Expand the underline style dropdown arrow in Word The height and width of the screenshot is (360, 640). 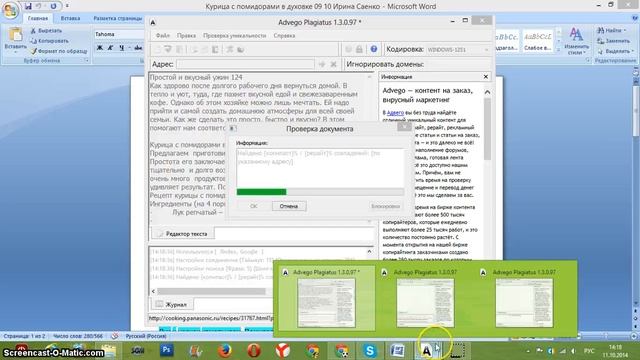(x=129, y=48)
